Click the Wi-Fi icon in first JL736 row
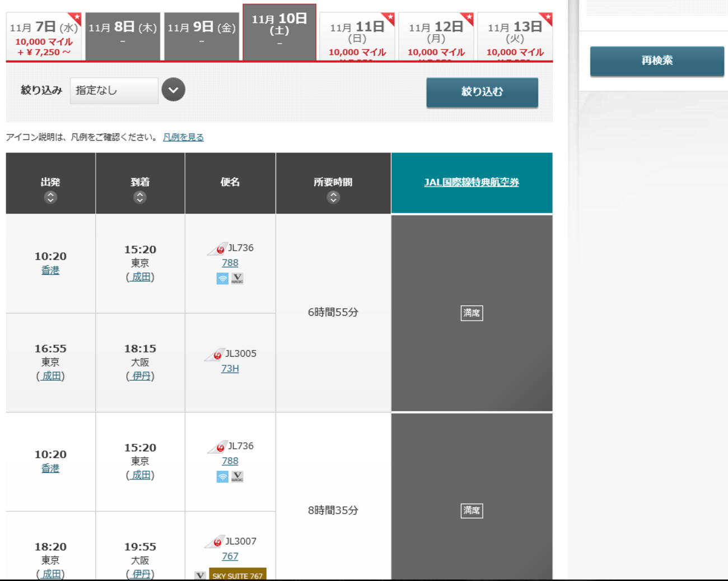The image size is (728, 581). click(222, 278)
